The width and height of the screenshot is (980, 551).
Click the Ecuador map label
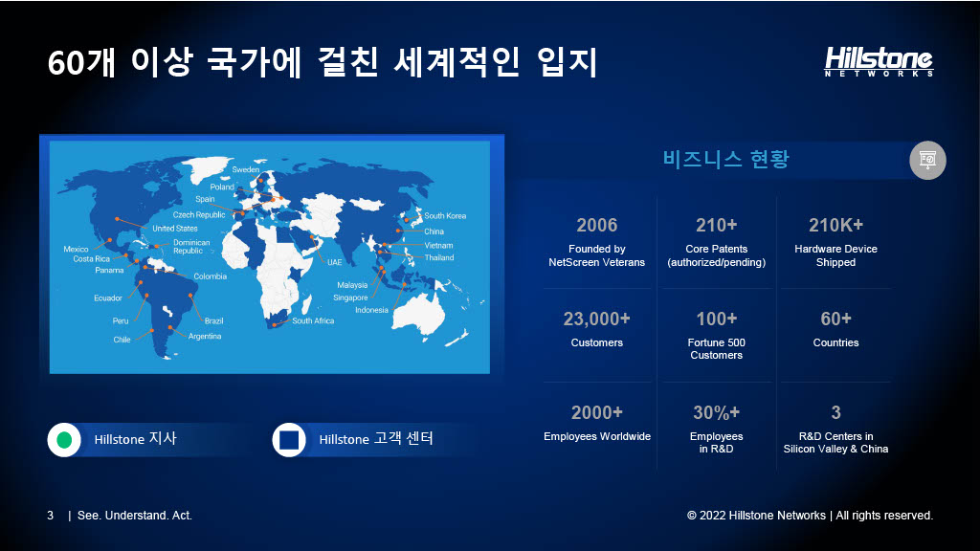click(x=108, y=298)
